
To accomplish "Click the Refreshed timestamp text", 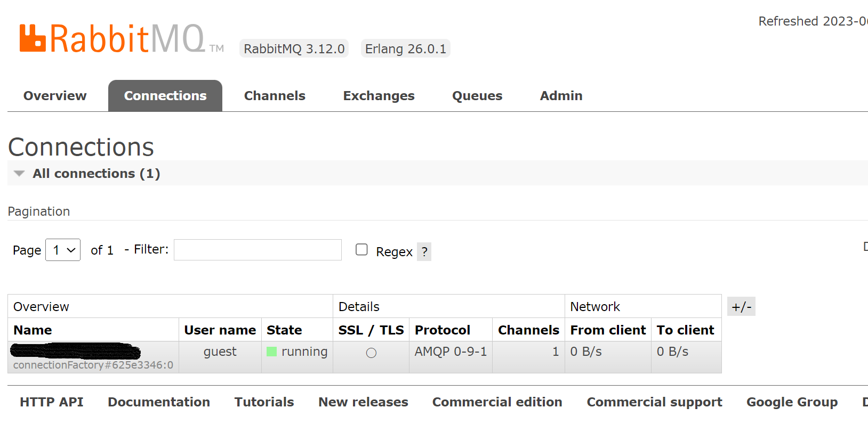I will point(813,21).
